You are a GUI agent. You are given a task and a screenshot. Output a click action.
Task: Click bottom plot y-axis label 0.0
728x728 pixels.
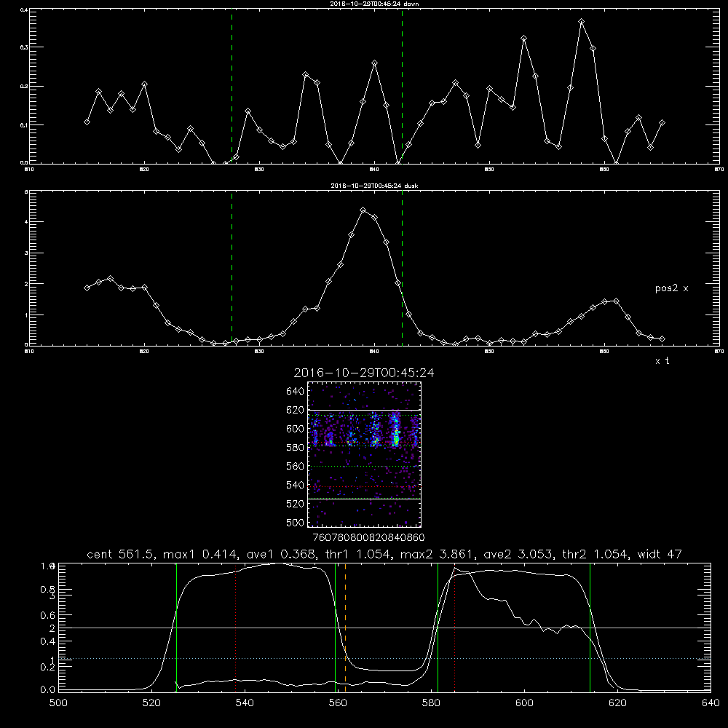pyautogui.click(x=48, y=690)
